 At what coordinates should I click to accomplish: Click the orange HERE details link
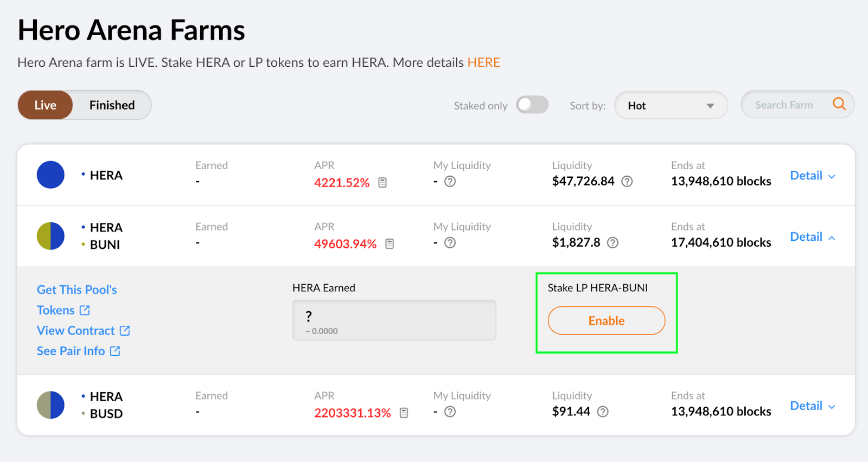click(x=483, y=63)
